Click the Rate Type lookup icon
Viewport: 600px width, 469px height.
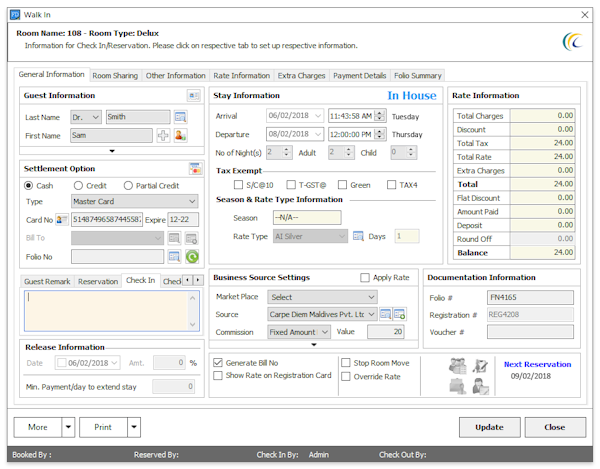(x=357, y=236)
